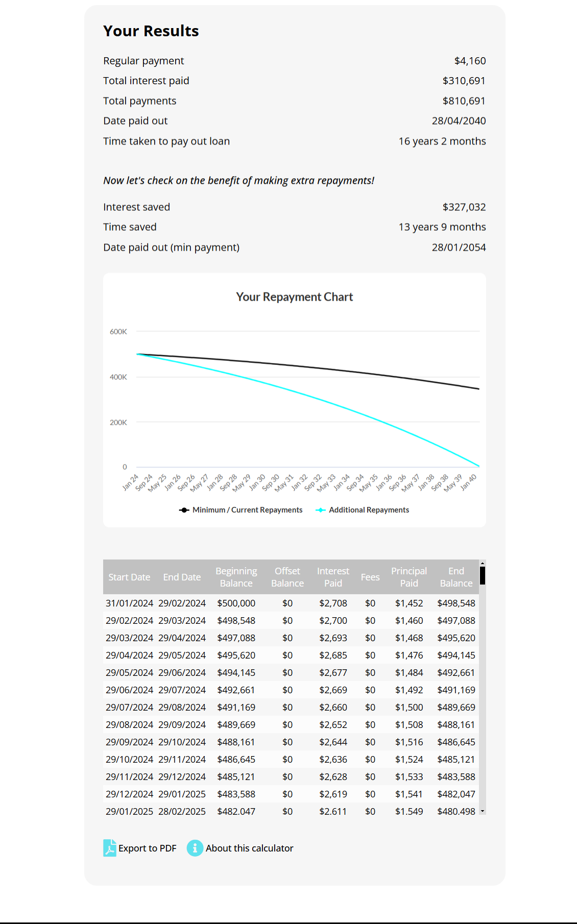577x924 pixels.
Task: Select the 31/01/2024 start date cell
Action: point(129,603)
